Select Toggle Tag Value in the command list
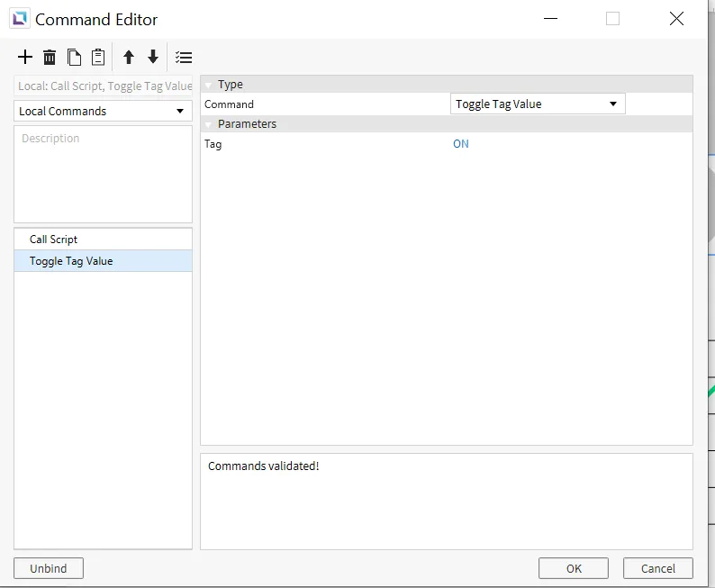Image resolution: width=715 pixels, height=588 pixels. (71, 261)
